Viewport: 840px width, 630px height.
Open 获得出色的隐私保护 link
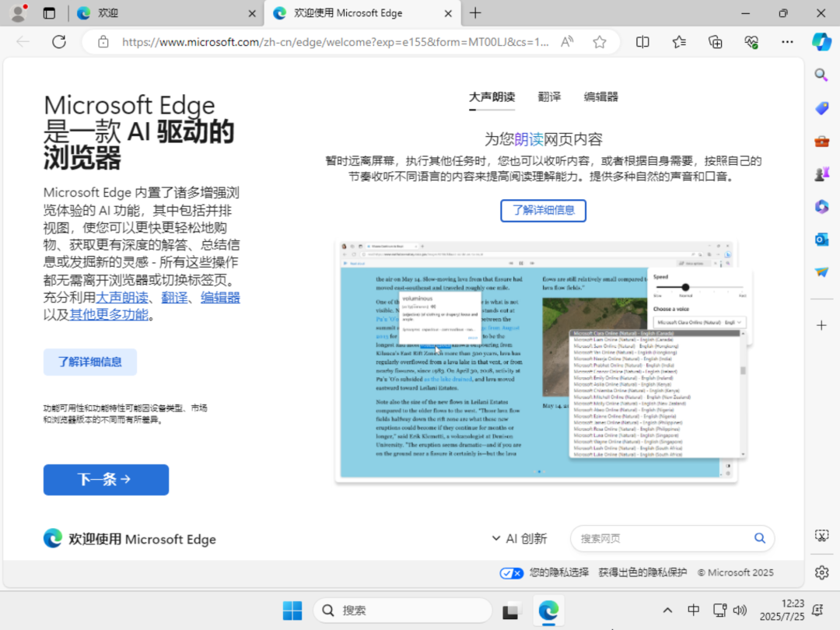click(x=642, y=572)
